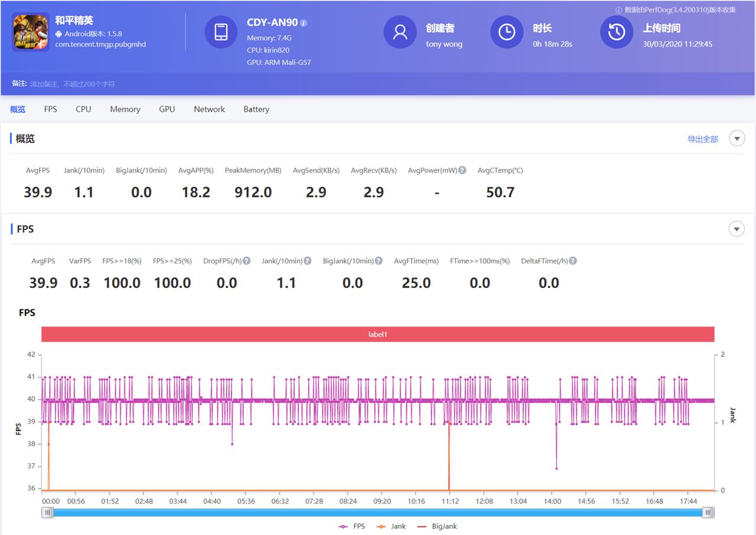Click the upload time history icon
This screenshot has height=535, width=756.
617,32
